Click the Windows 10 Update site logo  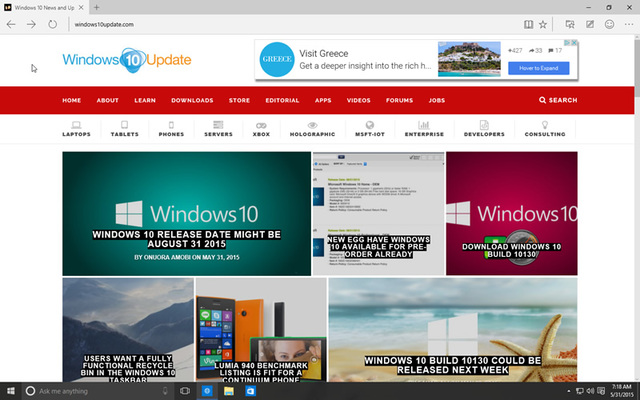[127, 60]
